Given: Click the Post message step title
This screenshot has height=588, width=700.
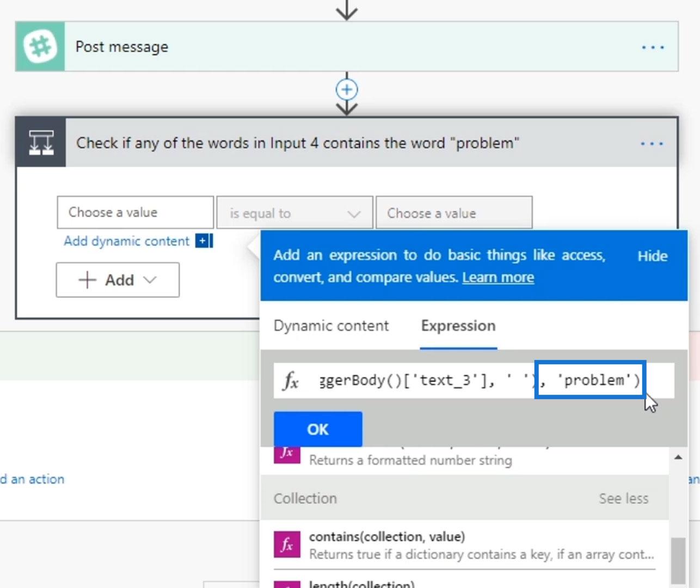Looking at the screenshot, I should click(122, 47).
